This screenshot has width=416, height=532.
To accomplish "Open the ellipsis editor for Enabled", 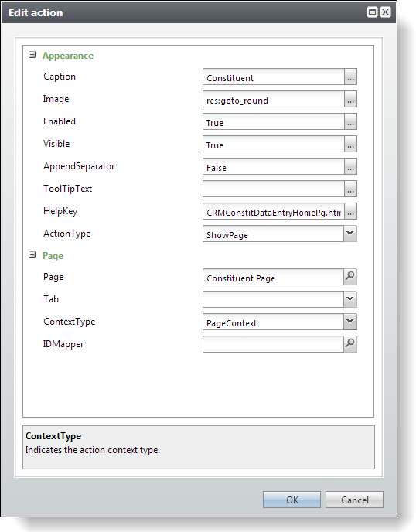I will [x=350, y=122].
